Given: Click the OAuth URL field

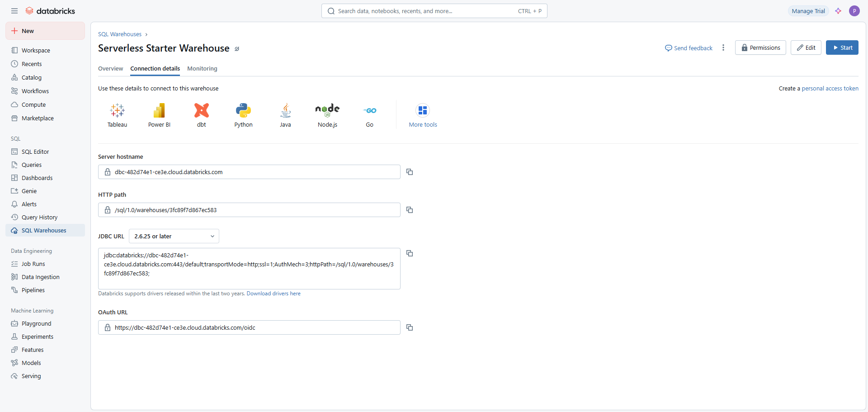Looking at the screenshot, I should click(x=249, y=327).
